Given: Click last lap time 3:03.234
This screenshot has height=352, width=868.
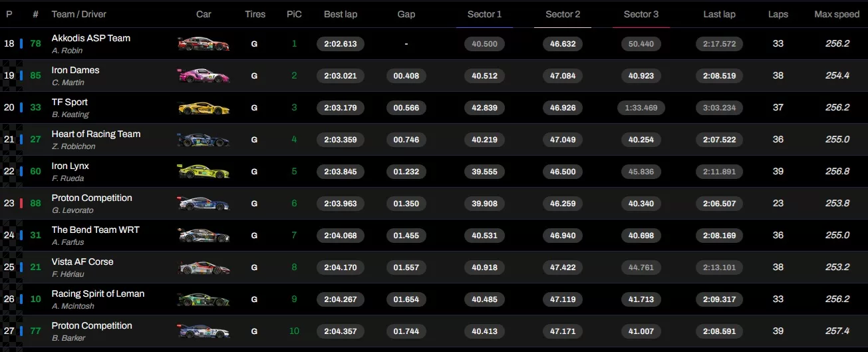Looking at the screenshot, I should [720, 108].
